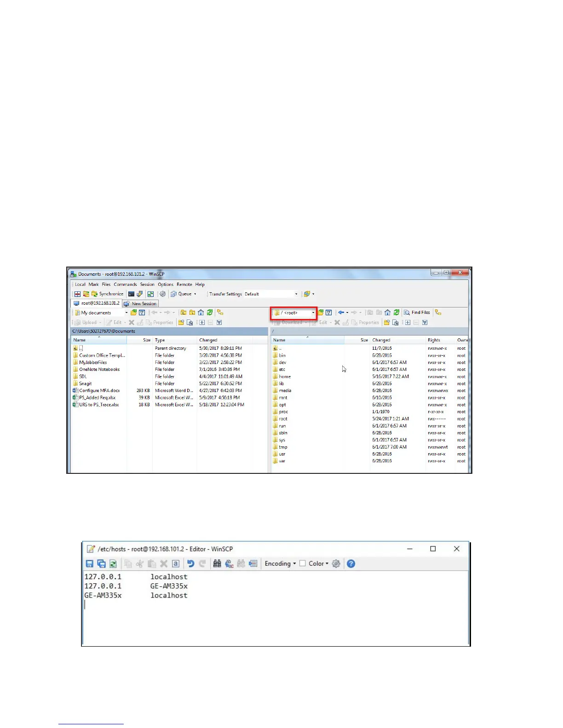Open the Session menu
This screenshot has width=563, height=728.
147,284
